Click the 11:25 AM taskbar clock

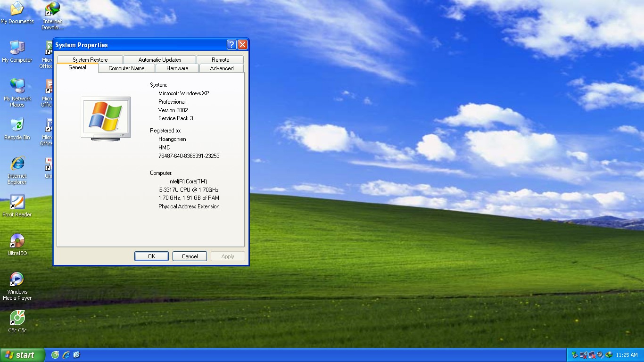tap(627, 355)
